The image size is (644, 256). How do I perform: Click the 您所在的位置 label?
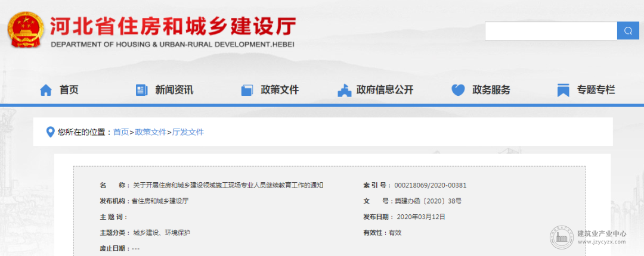(84, 132)
